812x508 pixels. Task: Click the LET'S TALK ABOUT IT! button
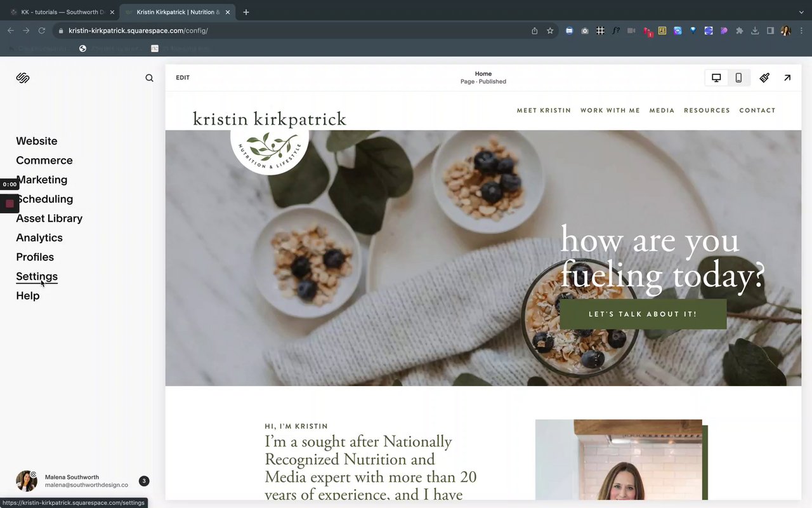click(x=643, y=314)
